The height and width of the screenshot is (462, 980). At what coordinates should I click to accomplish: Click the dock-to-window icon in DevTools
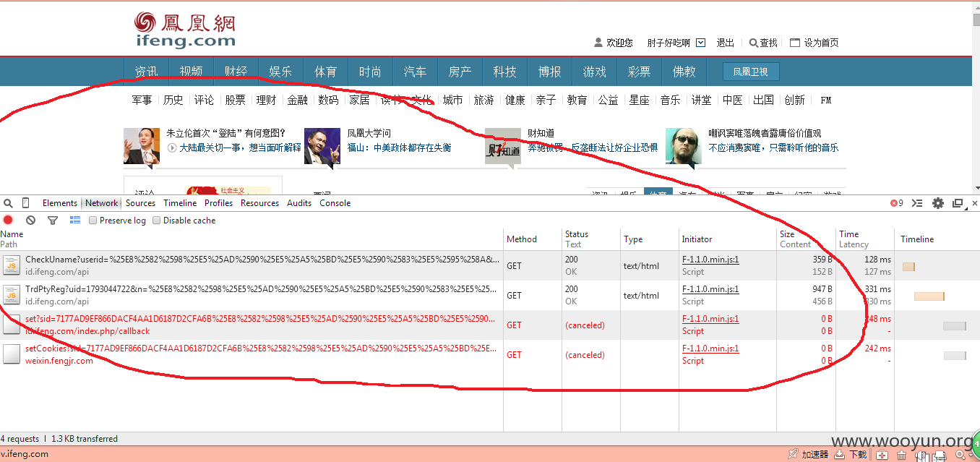pos(958,204)
